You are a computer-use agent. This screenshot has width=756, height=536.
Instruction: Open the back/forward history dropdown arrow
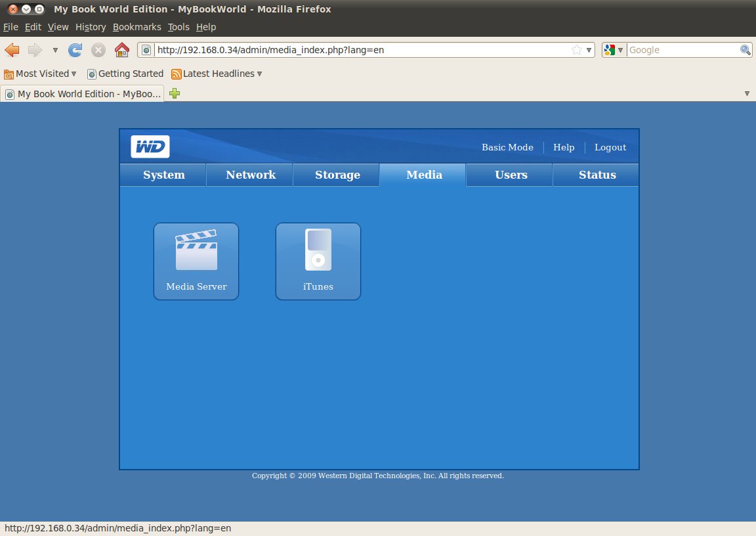pyautogui.click(x=55, y=50)
